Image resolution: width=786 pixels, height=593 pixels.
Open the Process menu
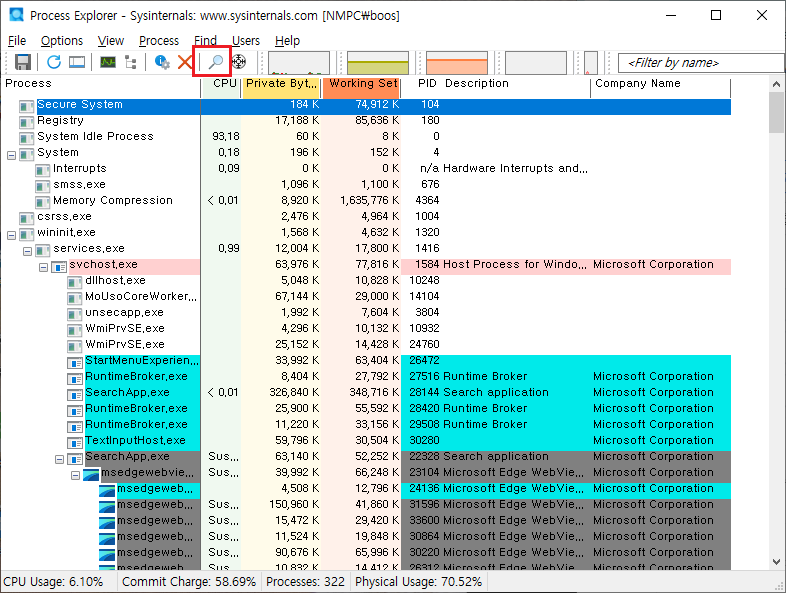(x=159, y=41)
